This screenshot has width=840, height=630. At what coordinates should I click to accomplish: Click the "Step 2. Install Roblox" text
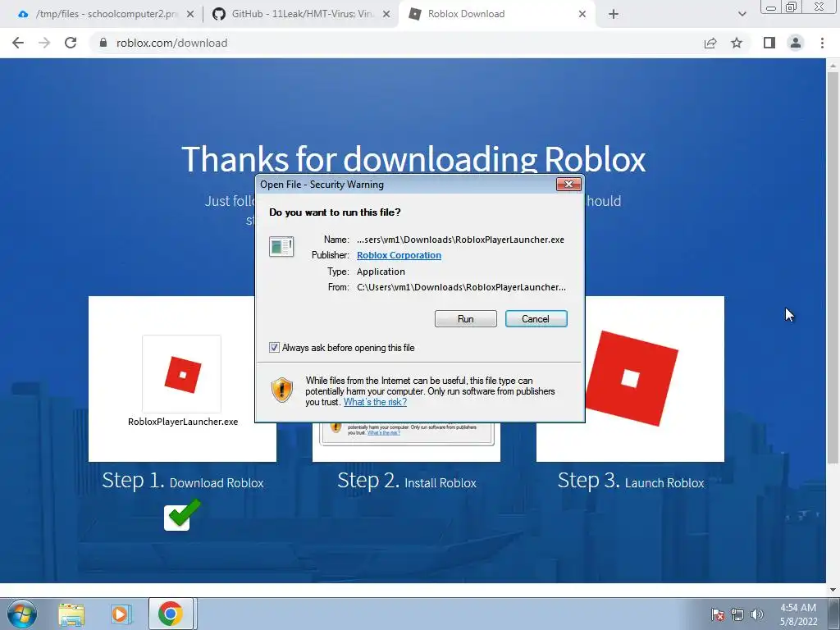[x=407, y=481]
